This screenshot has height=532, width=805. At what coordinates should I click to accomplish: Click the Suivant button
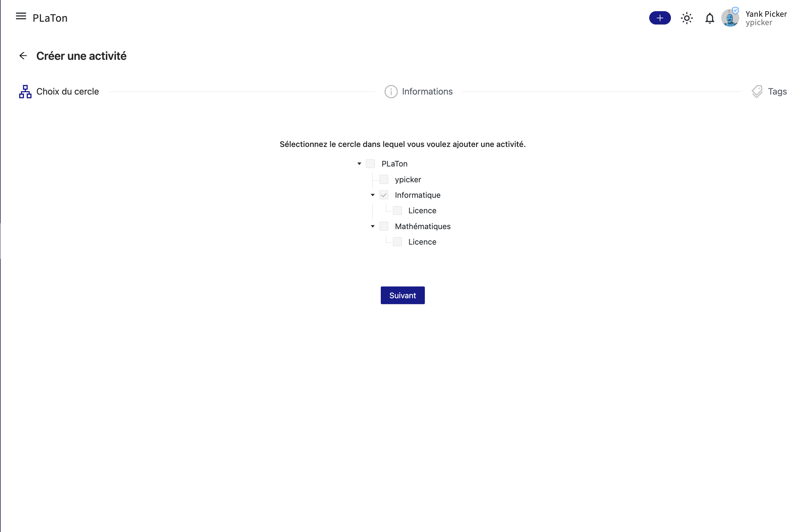[402, 295]
